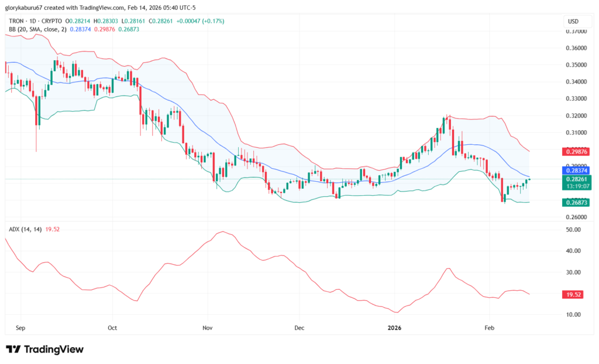This screenshot has height=364, width=599.
Task: Open the USD currency selector
Action: coord(577,21)
